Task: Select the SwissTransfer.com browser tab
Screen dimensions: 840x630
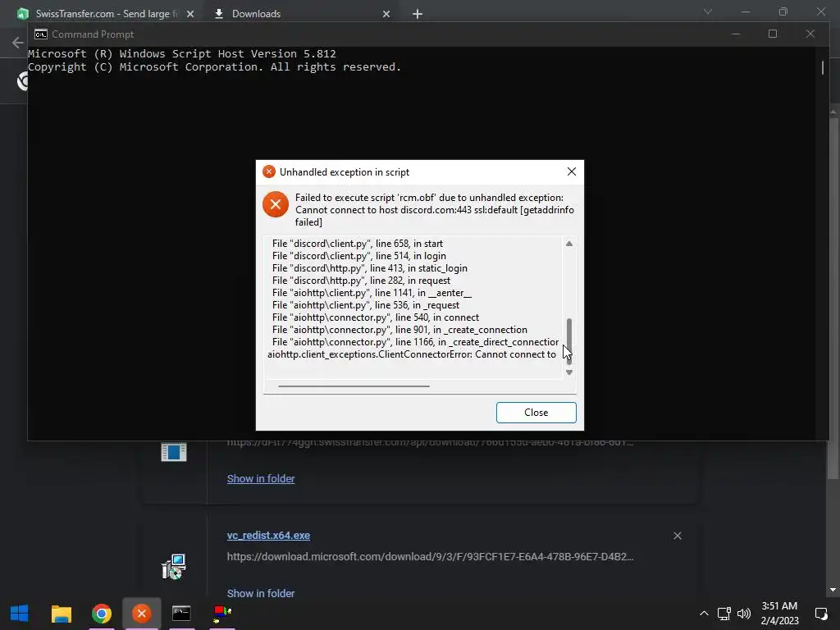Action: 104,13
